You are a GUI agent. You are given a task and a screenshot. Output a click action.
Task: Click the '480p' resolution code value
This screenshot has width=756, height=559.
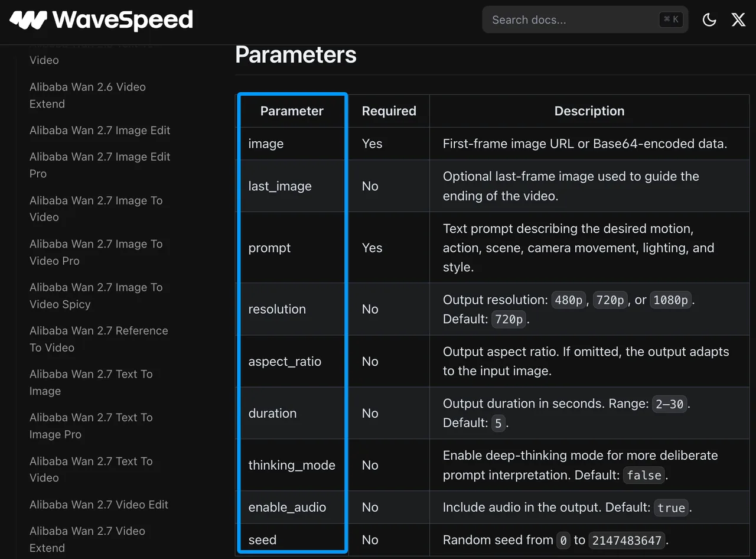pos(569,300)
